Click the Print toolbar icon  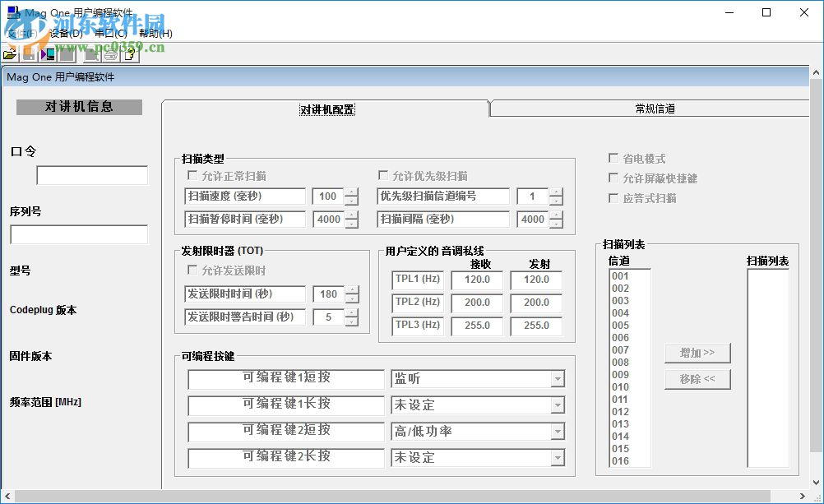(110, 53)
